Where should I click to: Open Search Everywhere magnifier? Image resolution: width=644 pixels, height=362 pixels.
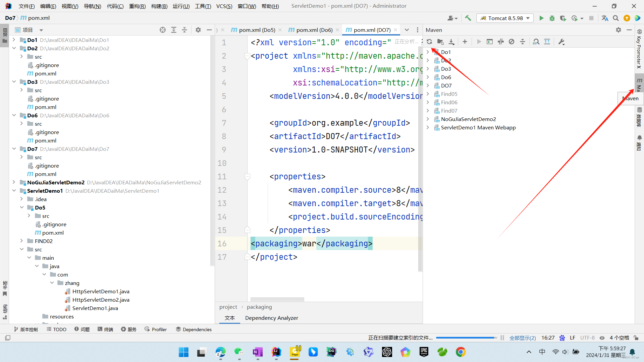click(616, 18)
